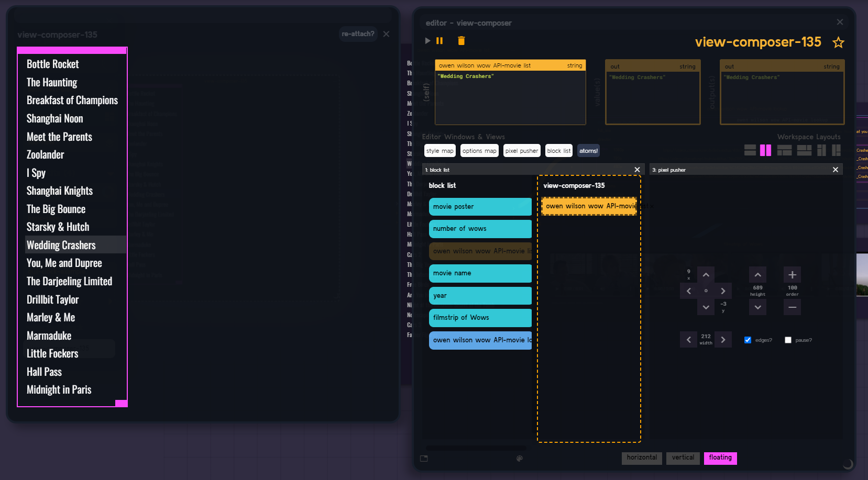
Task: Select the block list tab button
Action: 559,151
